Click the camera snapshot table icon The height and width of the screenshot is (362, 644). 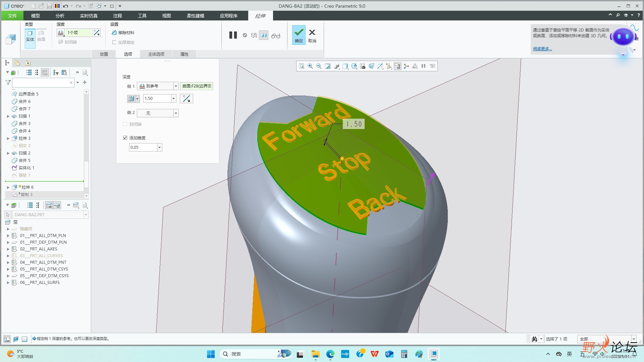(x=363, y=66)
